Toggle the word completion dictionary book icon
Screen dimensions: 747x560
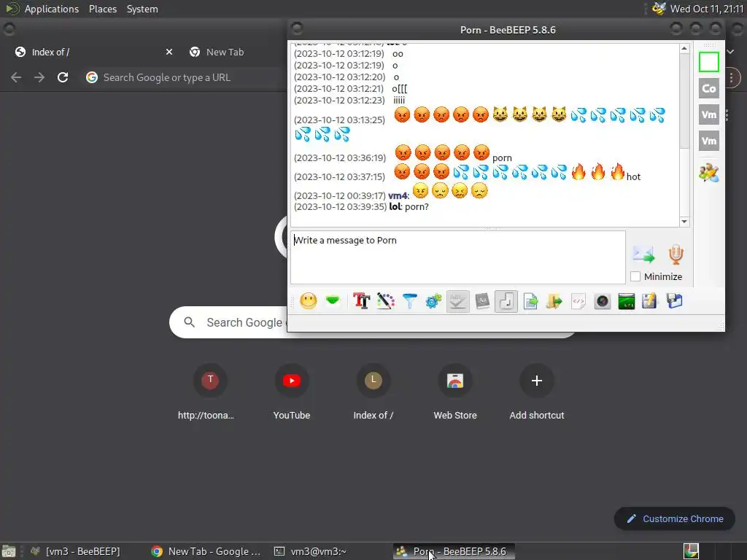482,301
